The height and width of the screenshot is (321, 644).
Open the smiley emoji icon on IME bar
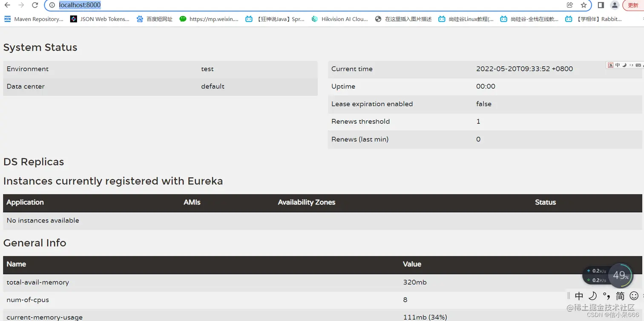(634, 296)
